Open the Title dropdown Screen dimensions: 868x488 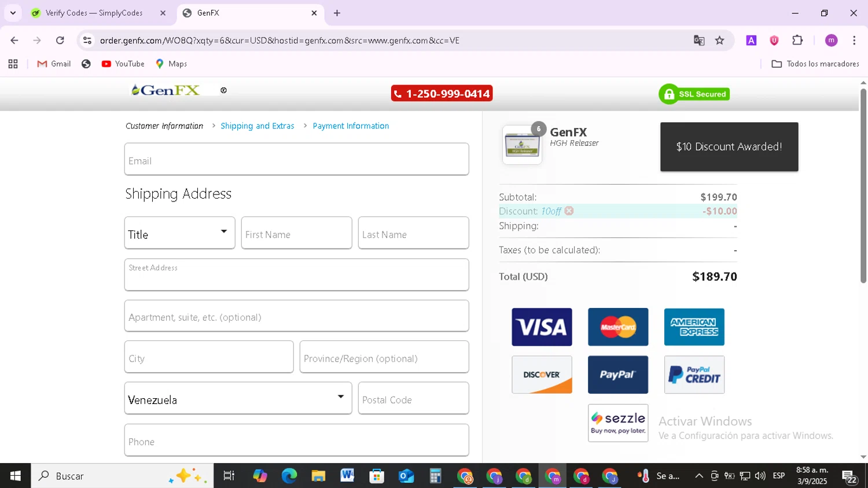(x=179, y=233)
